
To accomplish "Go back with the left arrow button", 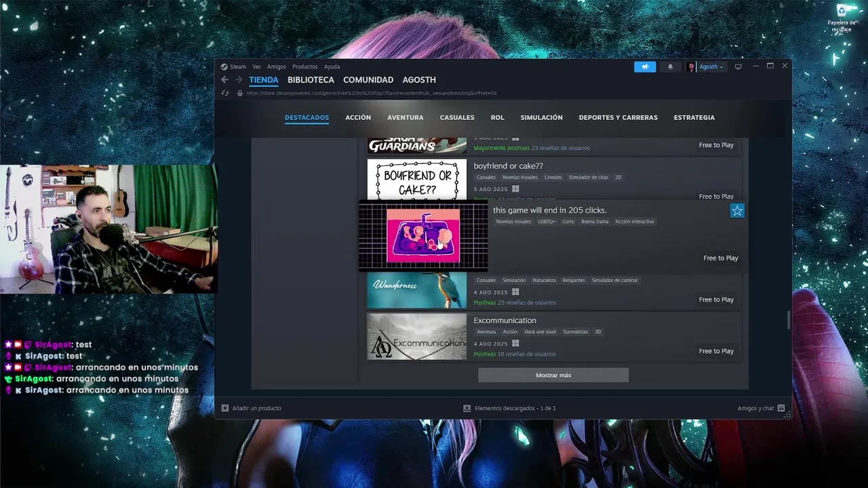I will (x=224, y=80).
